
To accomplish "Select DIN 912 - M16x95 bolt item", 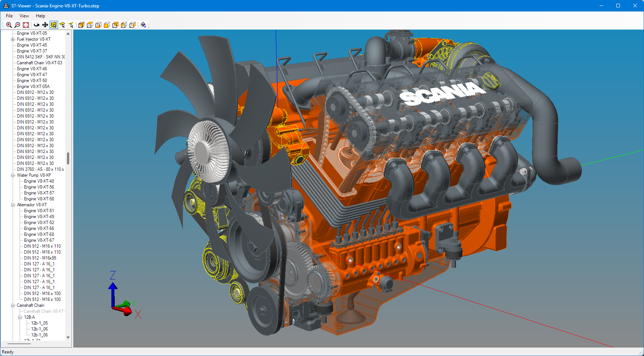I will [40, 258].
